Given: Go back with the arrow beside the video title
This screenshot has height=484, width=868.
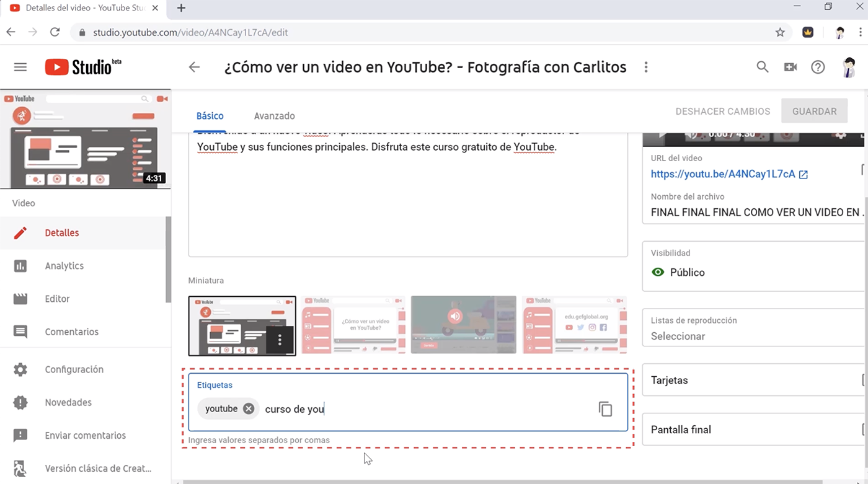Looking at the screenshot, I should 195,67.
